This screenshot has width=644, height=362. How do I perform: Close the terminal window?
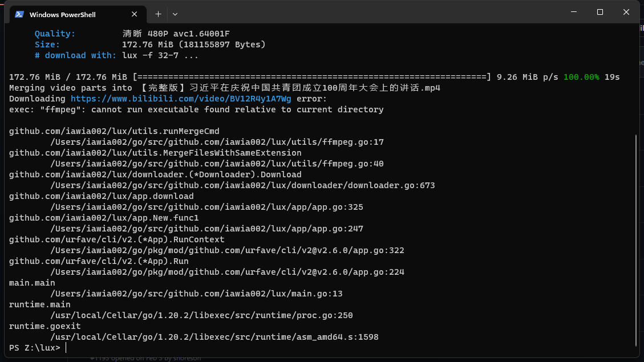coord(626,13)
